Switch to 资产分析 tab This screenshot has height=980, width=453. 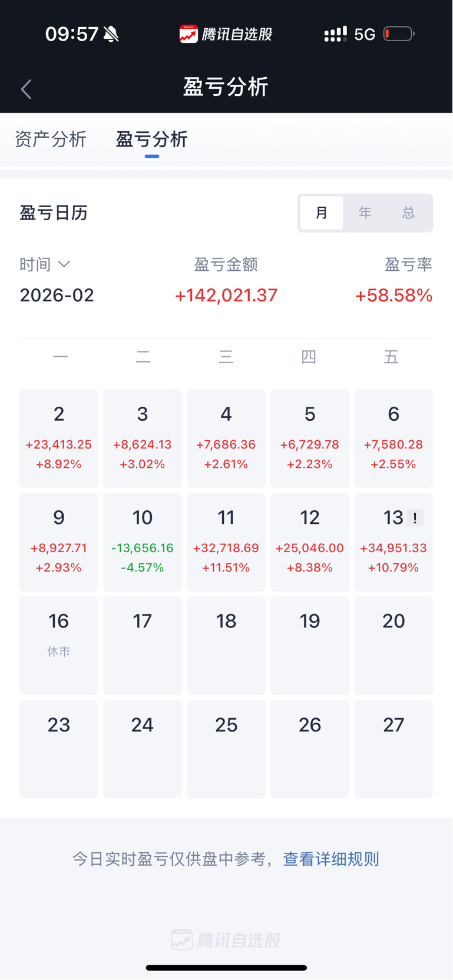click(51, 139)
